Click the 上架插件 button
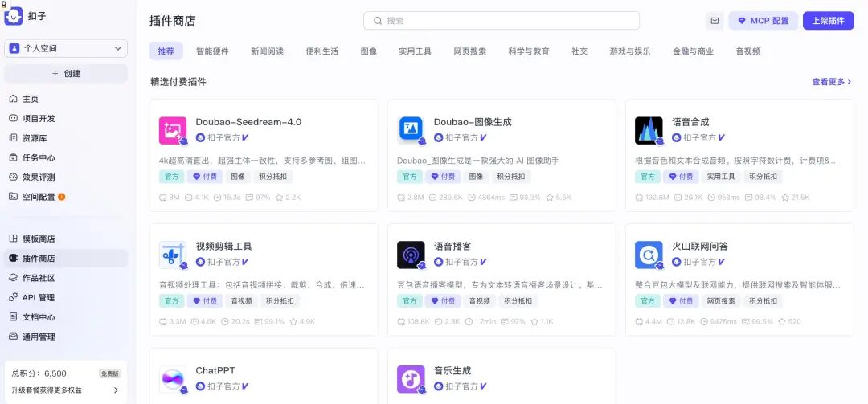The height and width of the screenshot is (404, 868). [828, 21]
